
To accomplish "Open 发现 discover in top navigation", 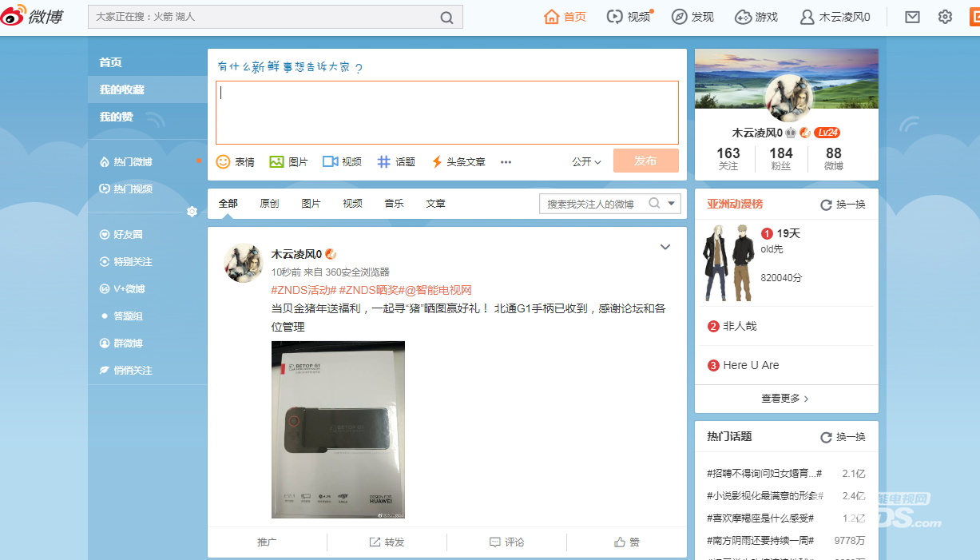I will [692, 17].
